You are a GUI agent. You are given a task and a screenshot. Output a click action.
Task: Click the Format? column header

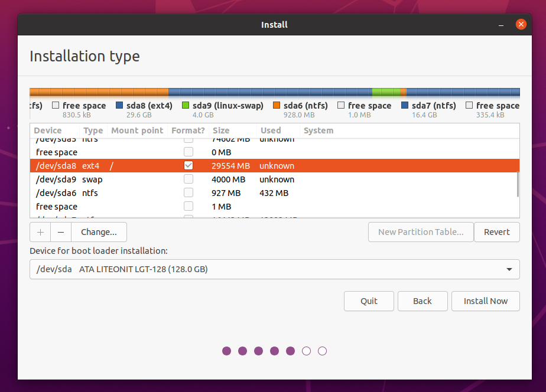(x=188, y=130)
